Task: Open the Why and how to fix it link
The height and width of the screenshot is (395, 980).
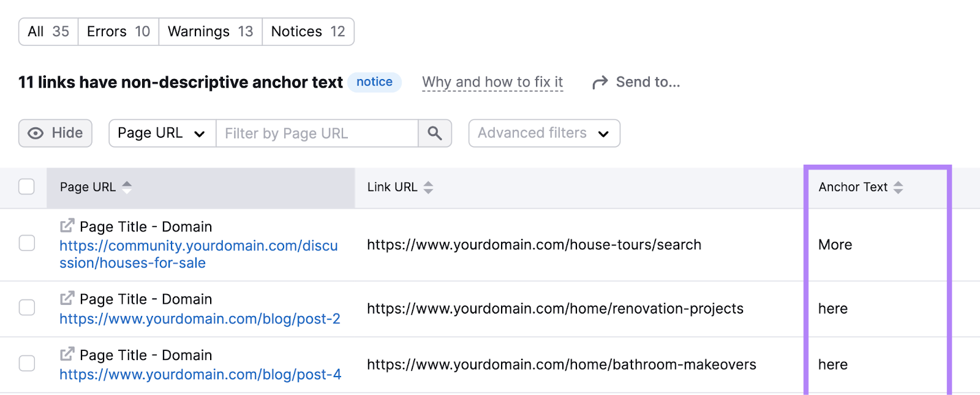Action: point(492,81)
